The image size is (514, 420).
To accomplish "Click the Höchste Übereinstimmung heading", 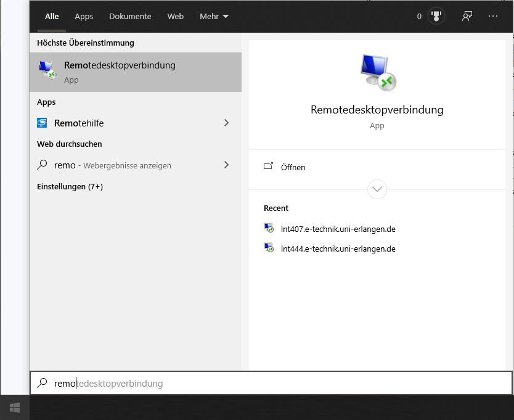I will (x=86, y=43).
